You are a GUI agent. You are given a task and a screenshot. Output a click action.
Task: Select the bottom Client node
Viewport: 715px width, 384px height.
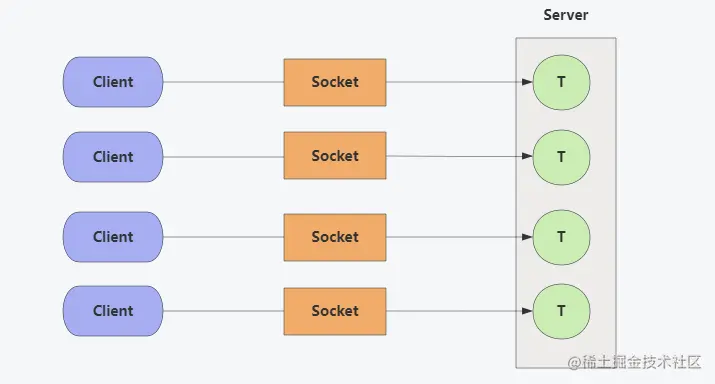113,311
